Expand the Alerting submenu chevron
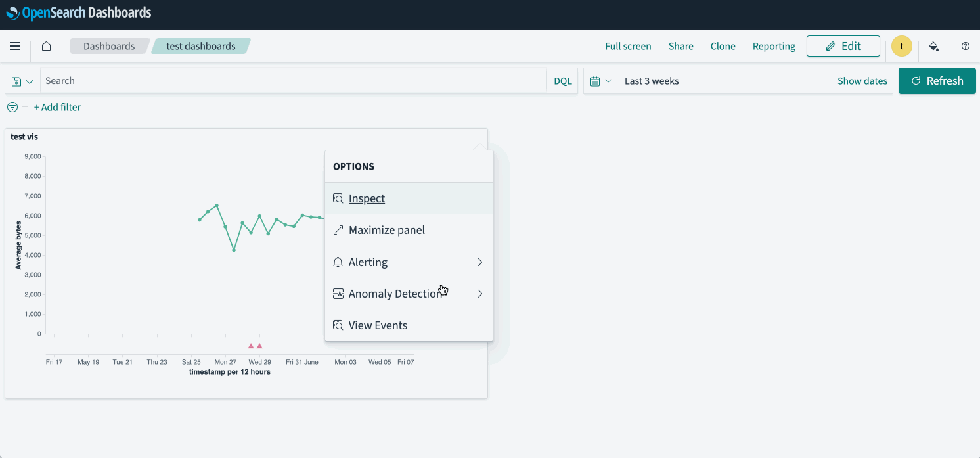This screenshot has width=980, height=458. 480,262
